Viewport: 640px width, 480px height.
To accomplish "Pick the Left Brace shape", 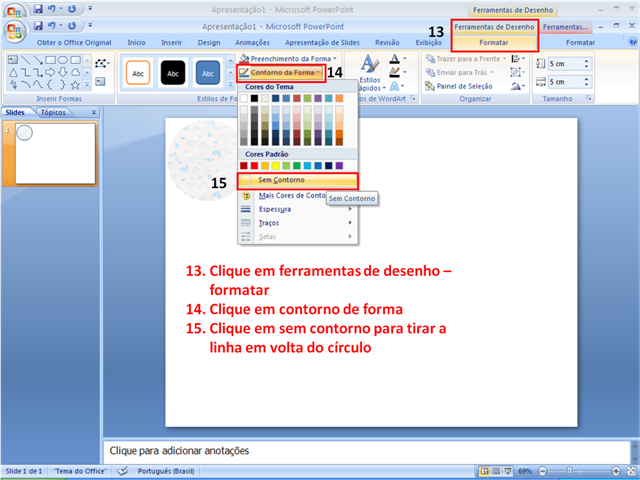I will tap(51, 85).
